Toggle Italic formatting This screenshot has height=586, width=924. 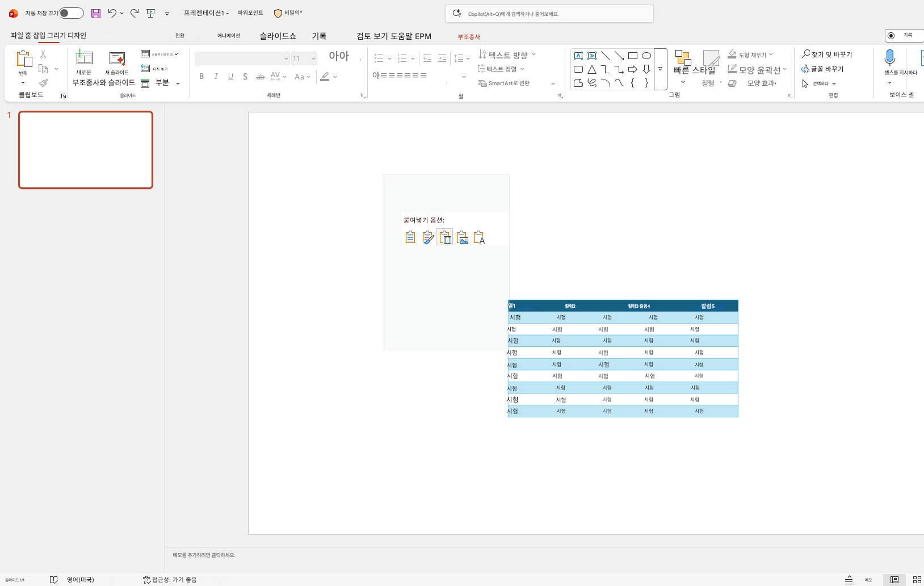(x=216, y=77)
